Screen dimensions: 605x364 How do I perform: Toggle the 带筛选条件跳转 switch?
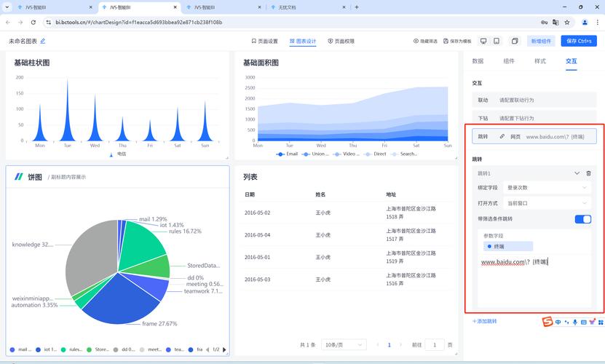pyautogui.click(x=582, y=219)
